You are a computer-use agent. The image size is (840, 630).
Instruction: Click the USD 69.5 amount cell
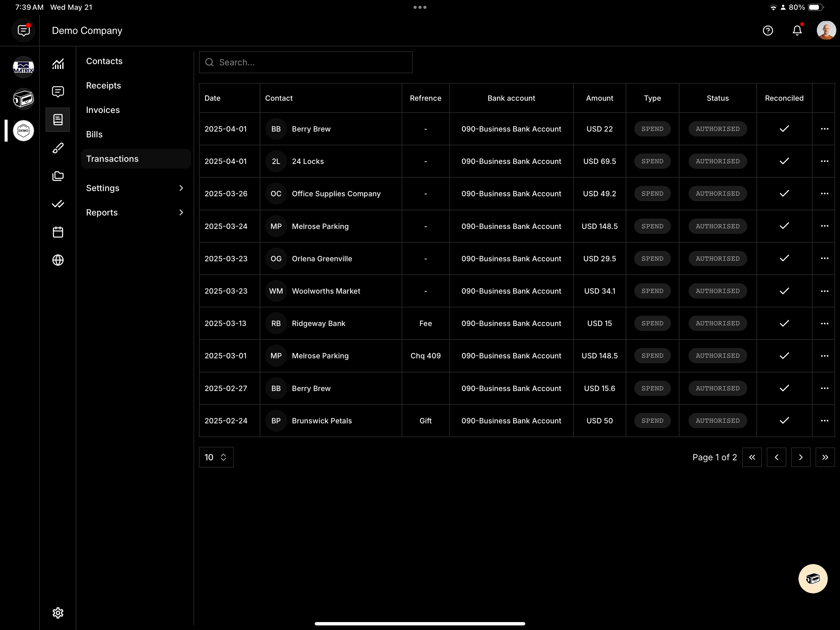point(599,161)
